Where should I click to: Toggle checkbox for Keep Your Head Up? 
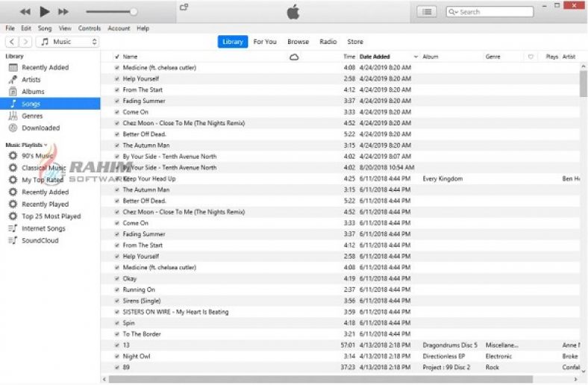(116, 179)
